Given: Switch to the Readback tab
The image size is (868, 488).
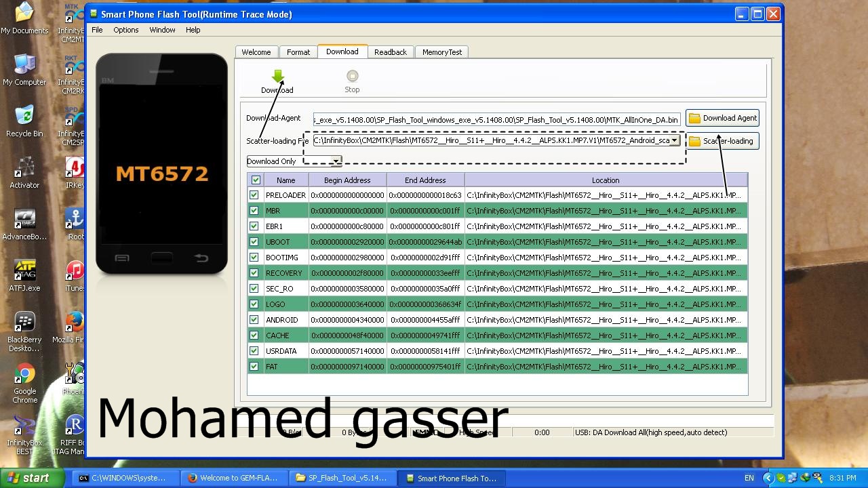Looking at the screenshot, I should pos(391,52).
